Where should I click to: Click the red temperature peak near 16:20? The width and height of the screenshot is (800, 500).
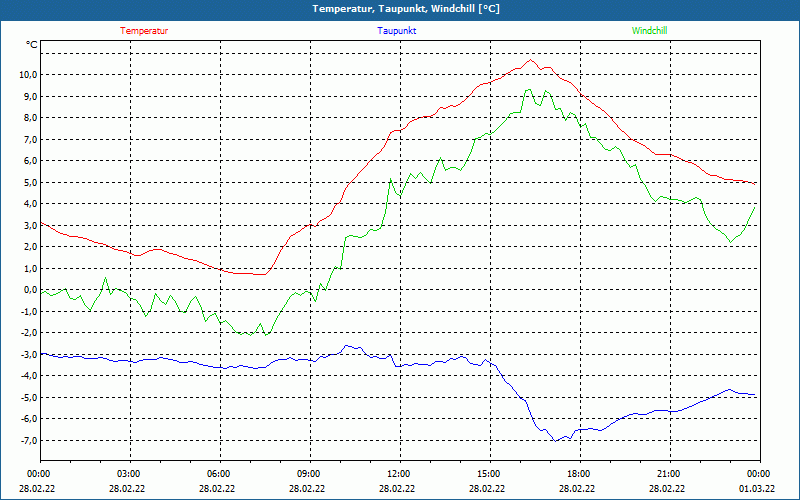coord(531,60)
